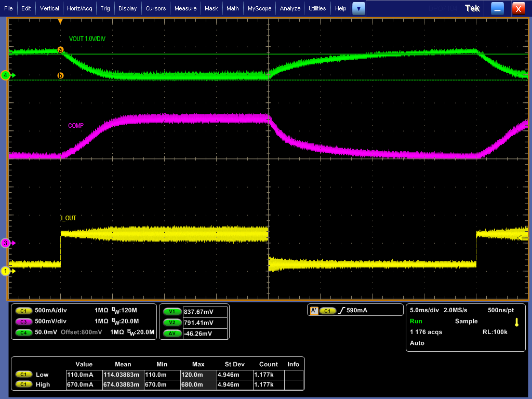Click the Auto trigger mode label
Viewport: 532px width, 399px height.
[x=417, y=343]
